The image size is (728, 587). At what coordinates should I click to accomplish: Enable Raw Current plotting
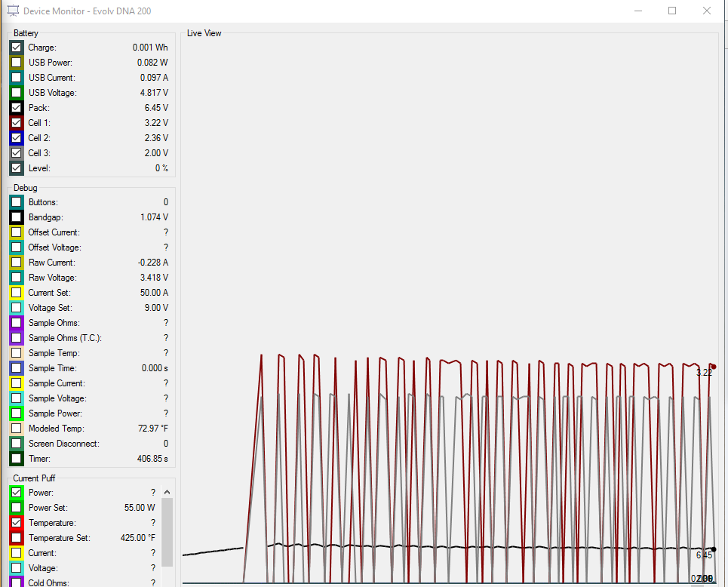point(17,263)
